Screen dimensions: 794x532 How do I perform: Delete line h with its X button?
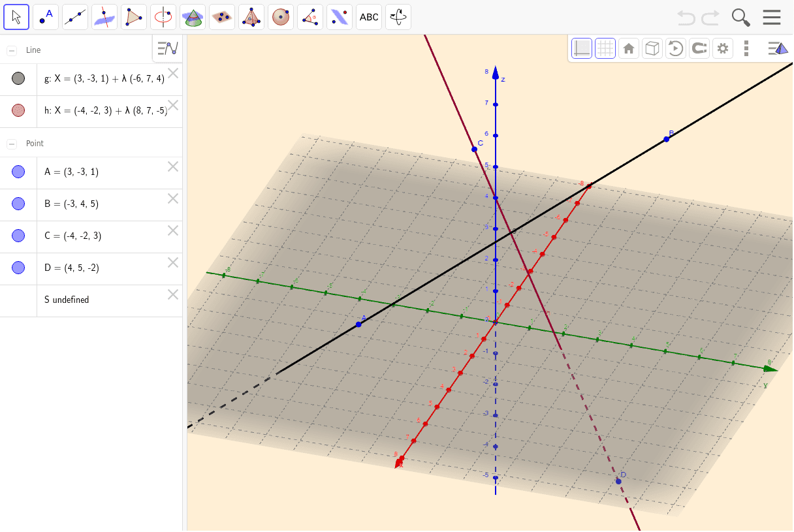pos(173,105)
